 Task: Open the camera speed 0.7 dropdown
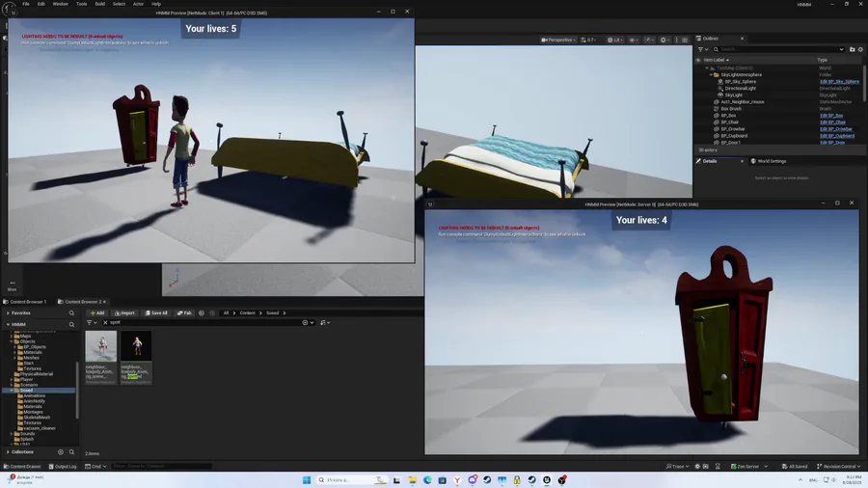pyautogui.click(x=588, y=40)
